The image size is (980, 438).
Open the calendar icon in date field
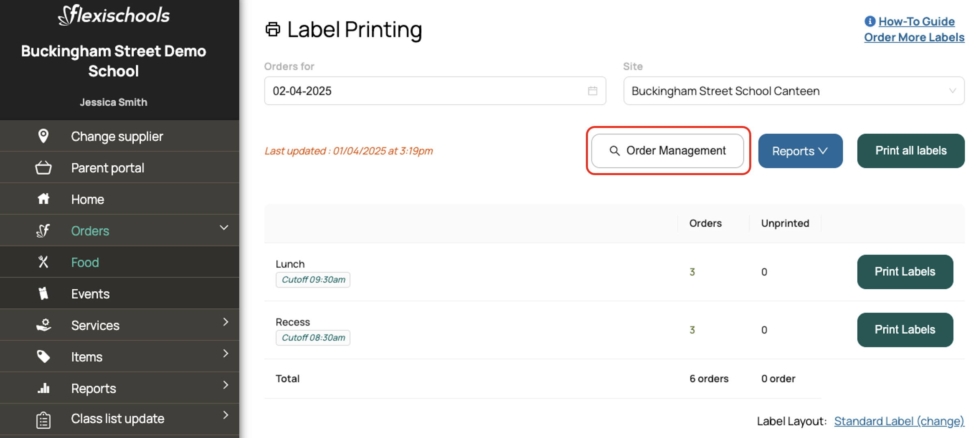point(592,91)
